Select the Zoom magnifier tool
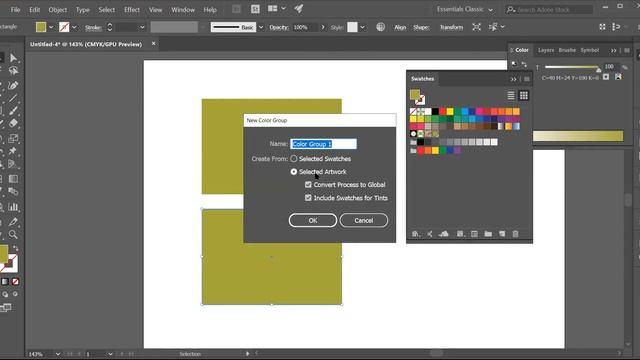640x360 pixels. (x=13, y=235)
